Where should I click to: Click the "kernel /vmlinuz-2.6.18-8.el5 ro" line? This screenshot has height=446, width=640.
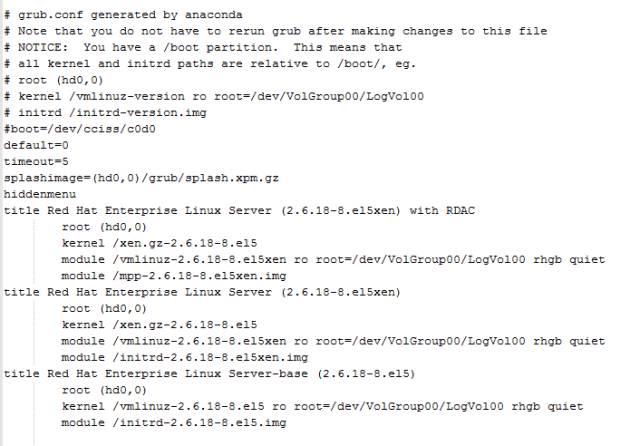tap(321, 406)
